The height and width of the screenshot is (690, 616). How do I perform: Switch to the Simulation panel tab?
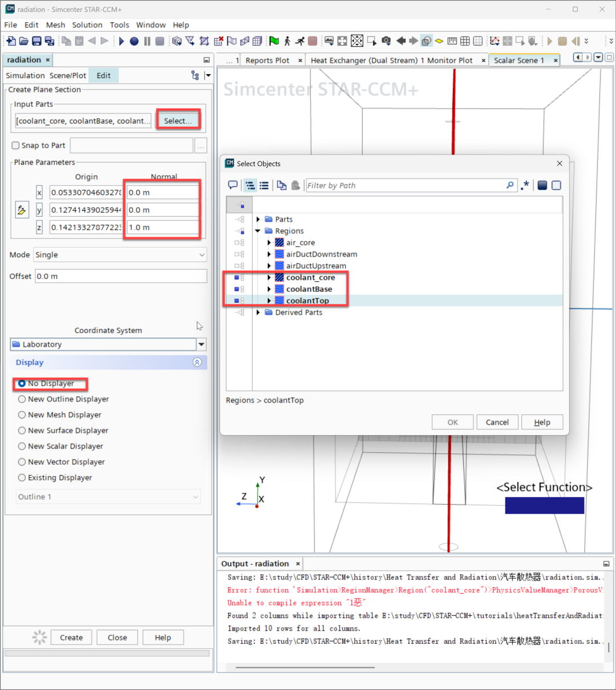(x=25, y=75)
